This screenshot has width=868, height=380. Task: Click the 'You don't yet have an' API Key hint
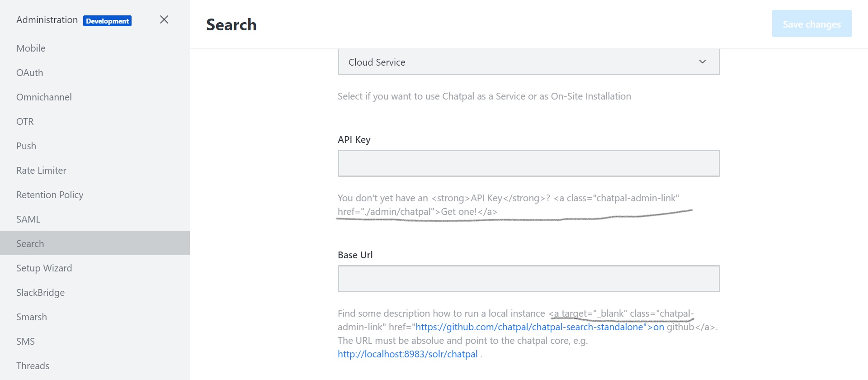point(508,205)
